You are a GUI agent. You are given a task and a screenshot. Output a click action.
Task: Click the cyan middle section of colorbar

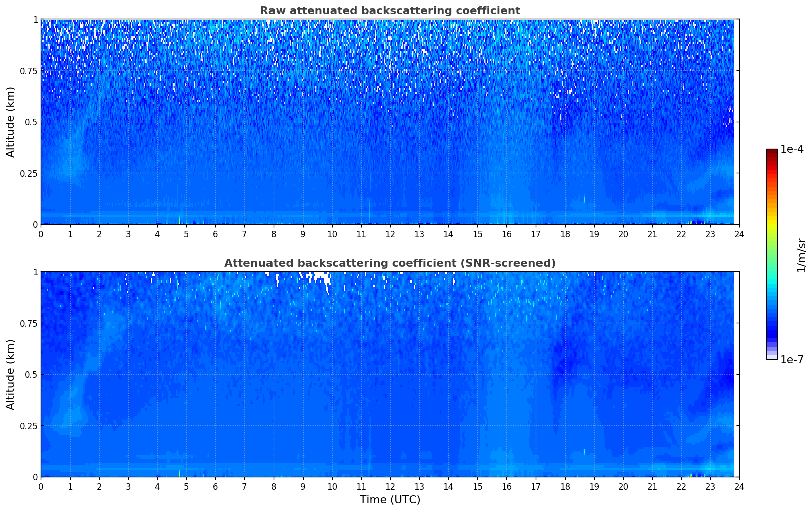point(772,283)
